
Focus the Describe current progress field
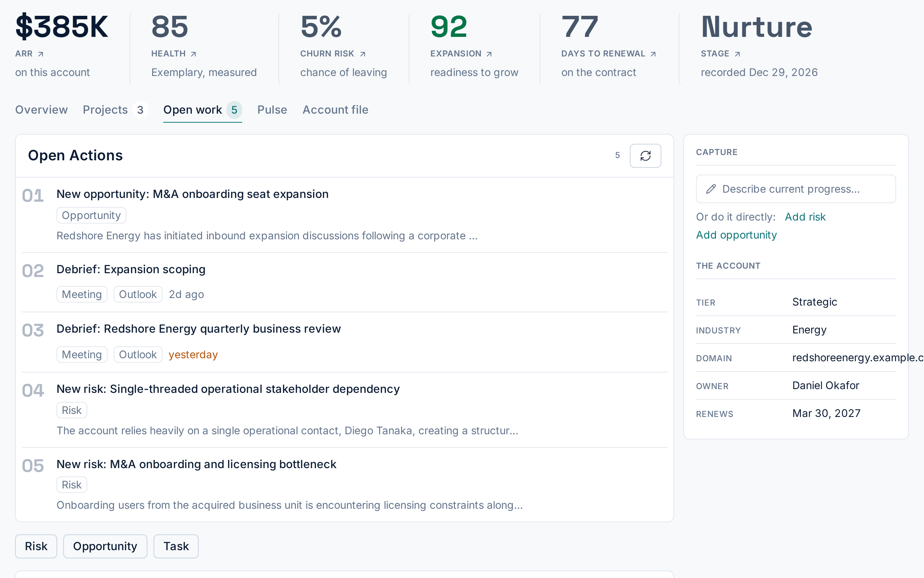(796, 189)
